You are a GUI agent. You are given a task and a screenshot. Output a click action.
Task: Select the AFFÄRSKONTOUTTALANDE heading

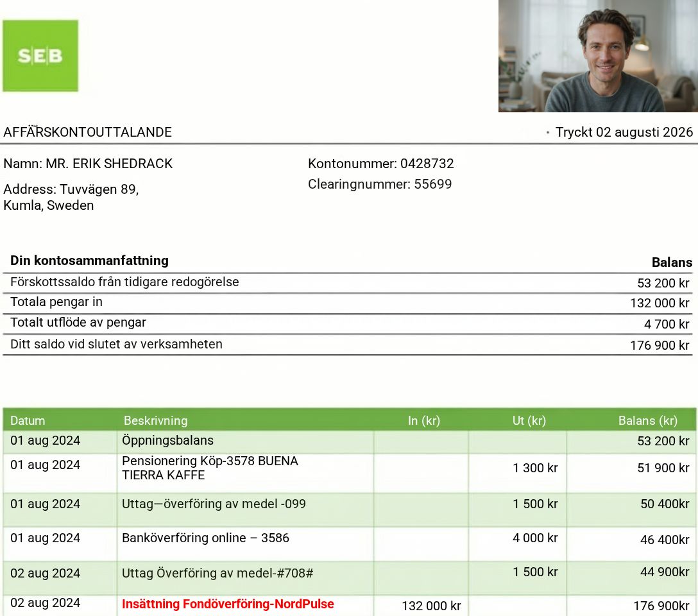tap(88, 132)
